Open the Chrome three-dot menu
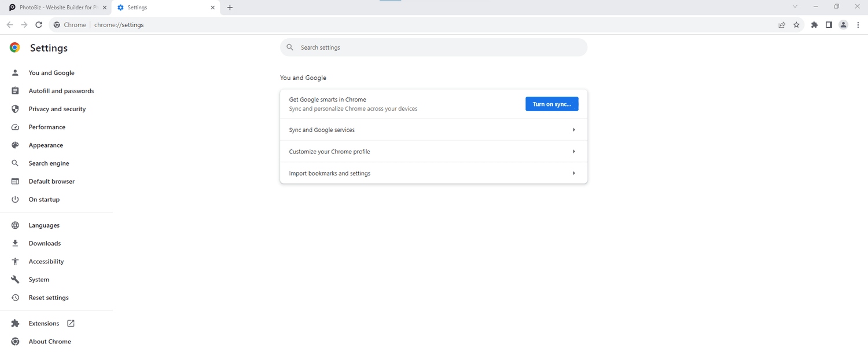 [858, 25]
